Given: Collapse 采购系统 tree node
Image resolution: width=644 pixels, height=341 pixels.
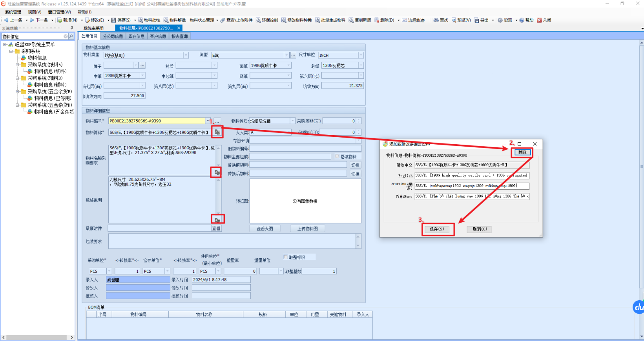Looking at the screenshot, I should pyautogui.click(x=11, y=51).
